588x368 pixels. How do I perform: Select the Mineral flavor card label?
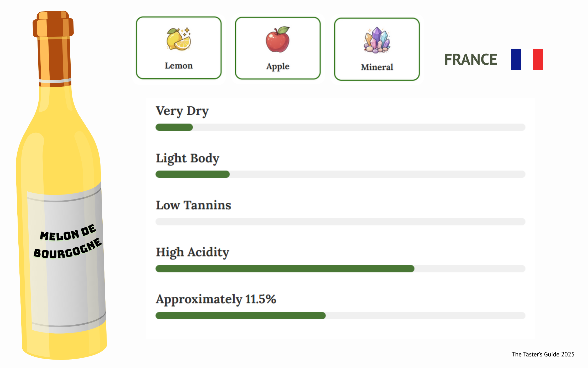[377, 67]
